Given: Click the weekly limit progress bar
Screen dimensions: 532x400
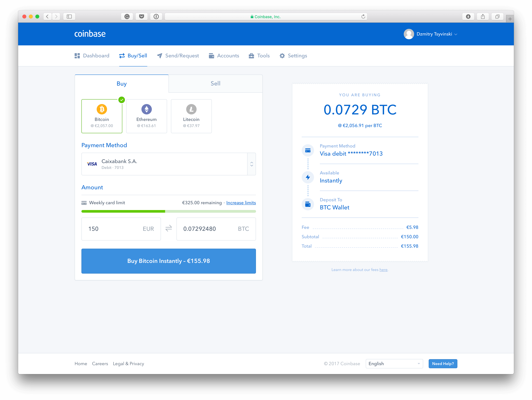Looking at the screenshot, I should tap(169, 211).
